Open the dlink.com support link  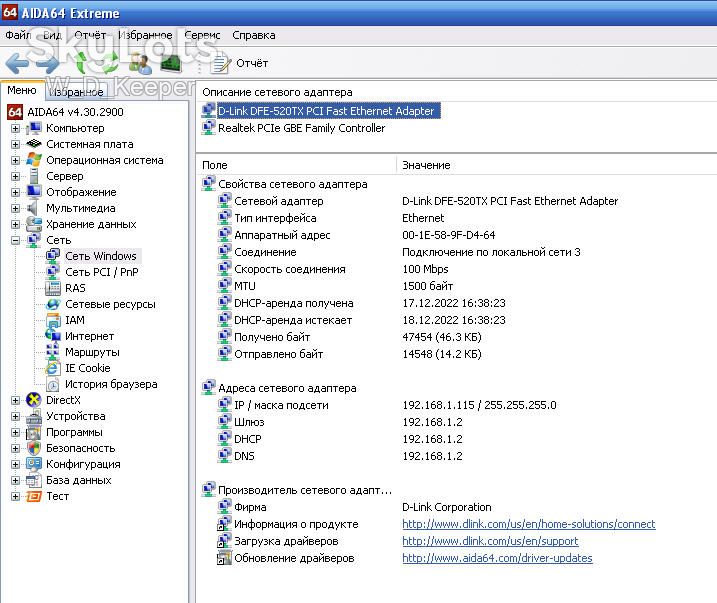pos(490,541)
